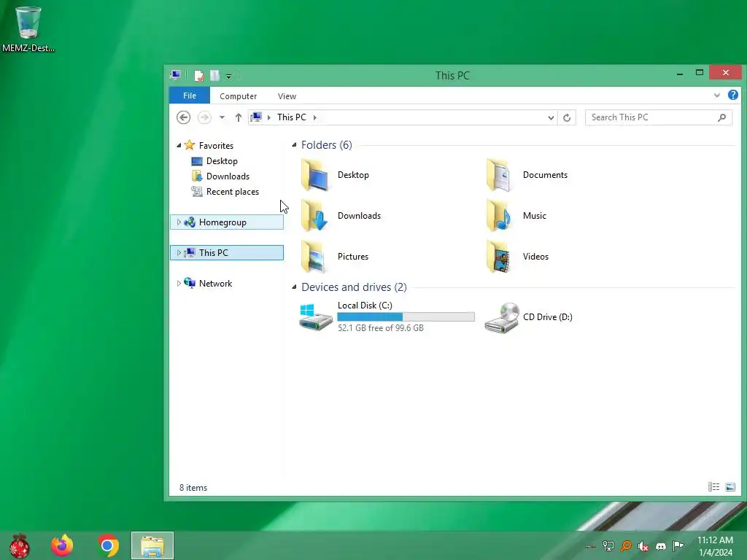
Task: Open the Action Center flag icon
Action: (678, 545)
